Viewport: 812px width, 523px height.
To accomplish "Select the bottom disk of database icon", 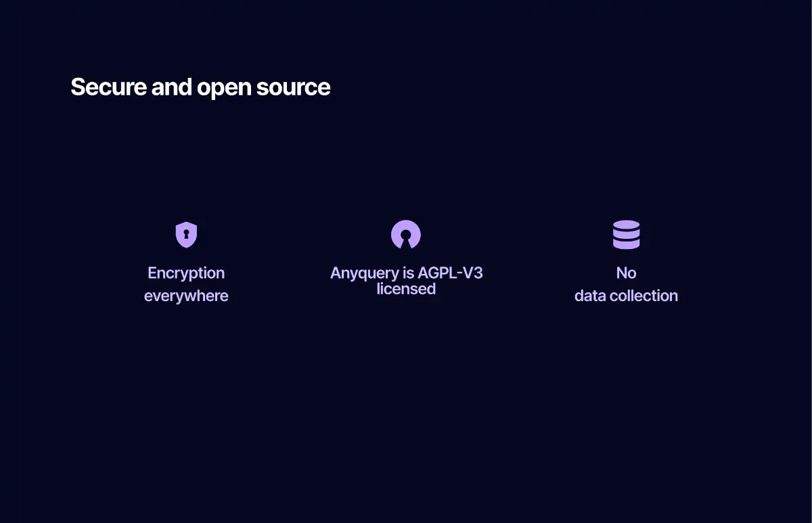I will click(626, 244).
